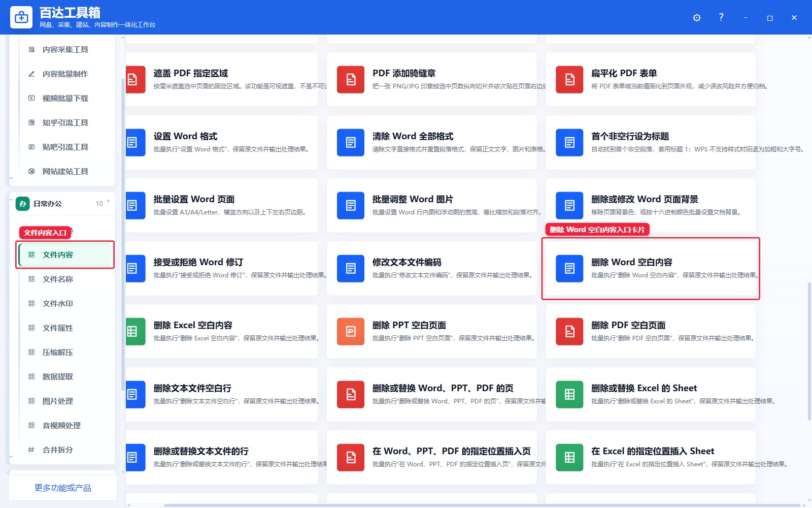
Task: Select 图片处理 in the sidebar
Action: pyautogui.click(x=65, y=401)
